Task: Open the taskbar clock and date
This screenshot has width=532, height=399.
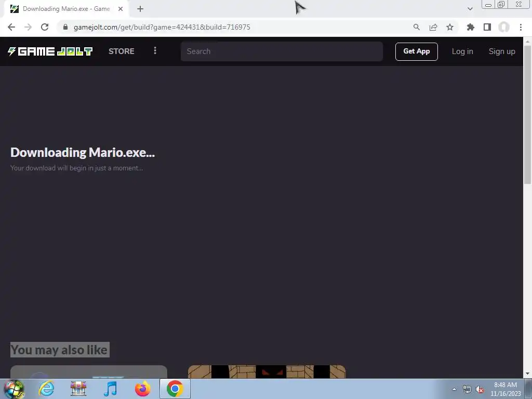Action: coord(506,389)
